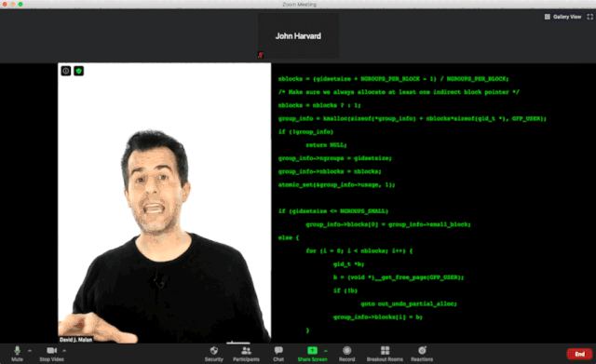Viewport: 596px width, 364px height.
Task: Start sharing screen
Action: (312, 354)
